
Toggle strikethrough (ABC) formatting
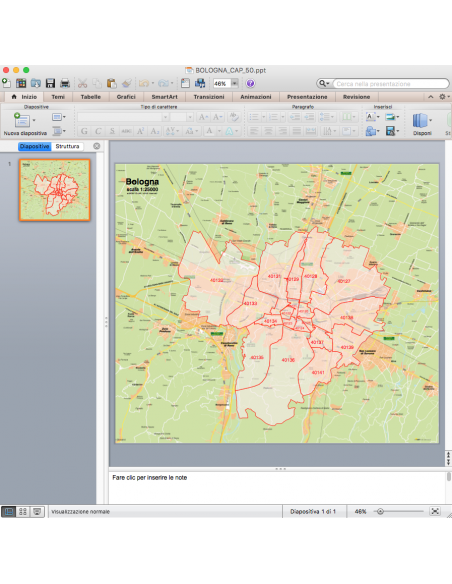[126, 131]
